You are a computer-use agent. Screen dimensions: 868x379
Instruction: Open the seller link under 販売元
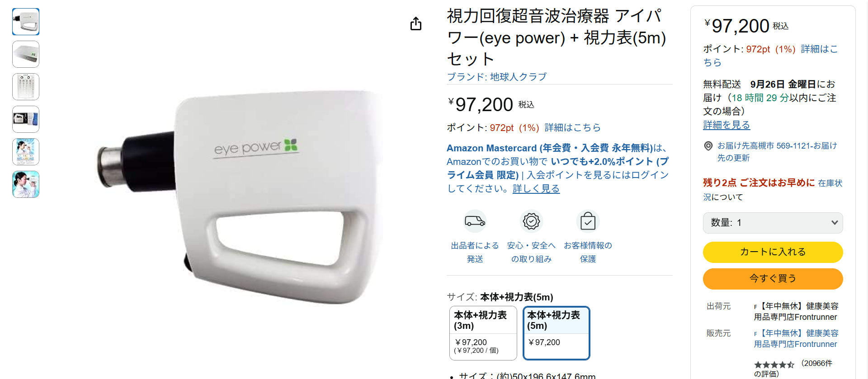click(x=796, y=339)
